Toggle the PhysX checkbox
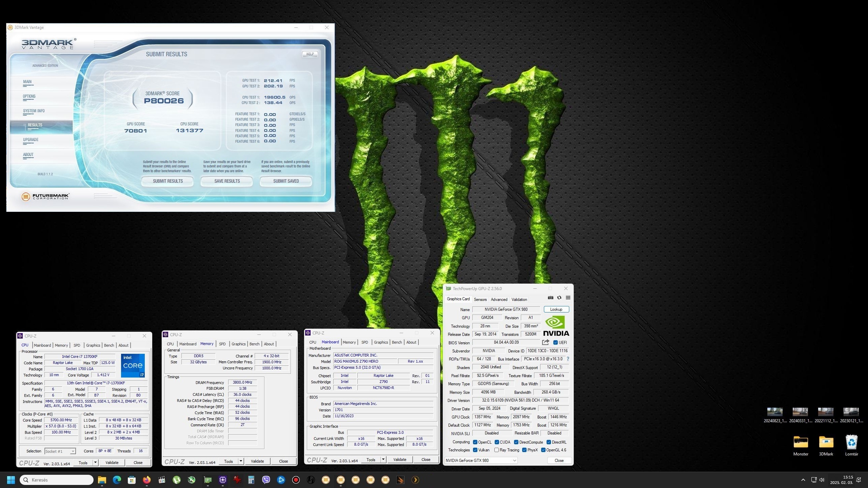The width and height of the screenshot is (868, 488). pyautogui.click(x=525, y=450)
